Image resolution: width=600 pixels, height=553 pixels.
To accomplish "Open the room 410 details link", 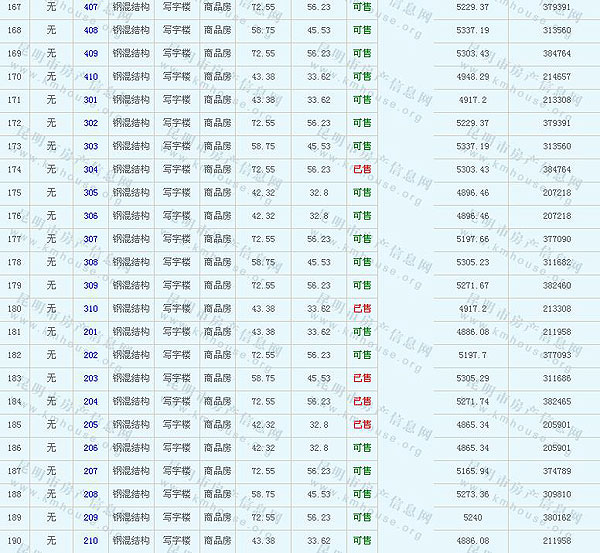I will [91, 76].
